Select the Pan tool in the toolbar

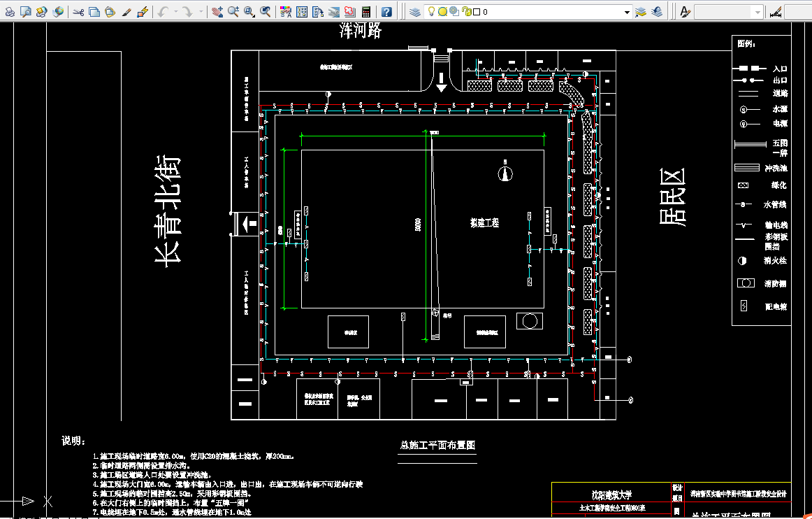point(217,10)
